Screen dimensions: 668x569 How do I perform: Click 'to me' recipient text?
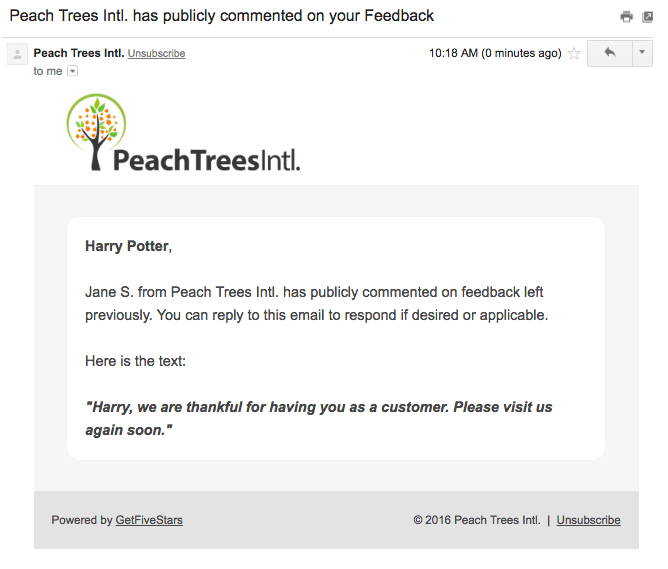[48, 71]
